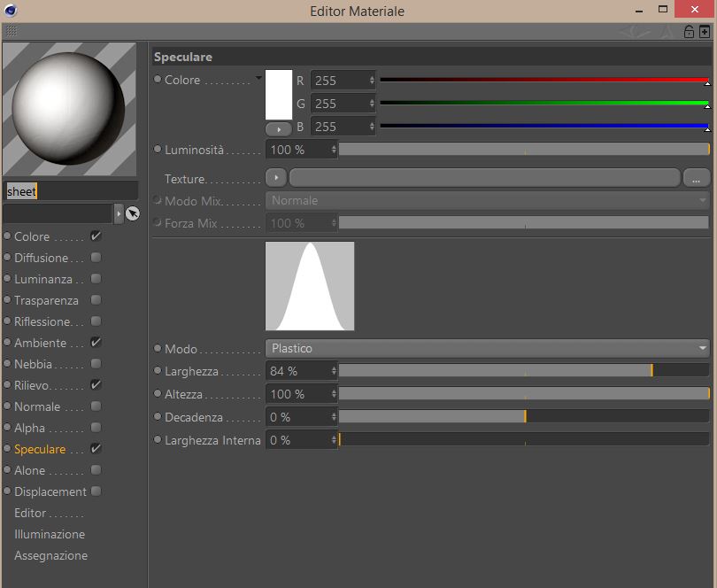The height and width of the screenshot is (588, 717).
Task: Toggle the Riflessione channel checkbox
Action: (96, 321)
